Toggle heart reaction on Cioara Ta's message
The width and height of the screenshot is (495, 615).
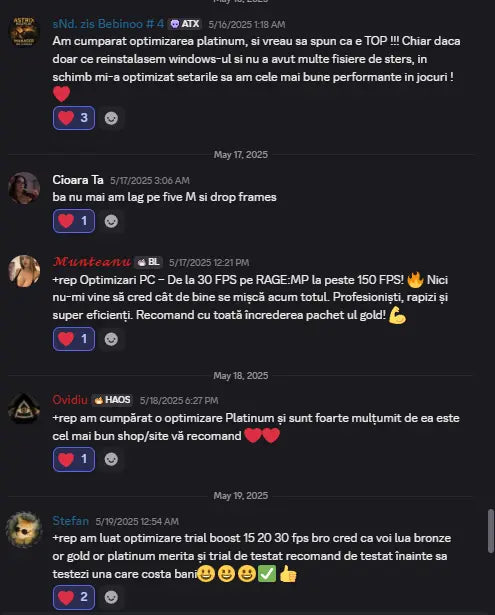tap(74, 221)
